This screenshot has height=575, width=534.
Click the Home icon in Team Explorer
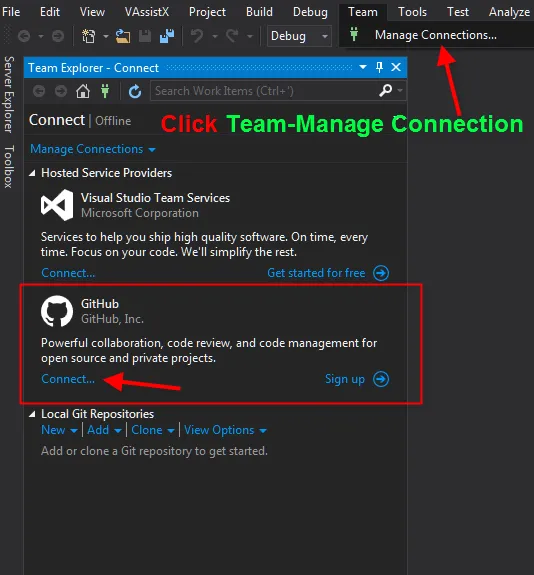click(x=83, y=91)
